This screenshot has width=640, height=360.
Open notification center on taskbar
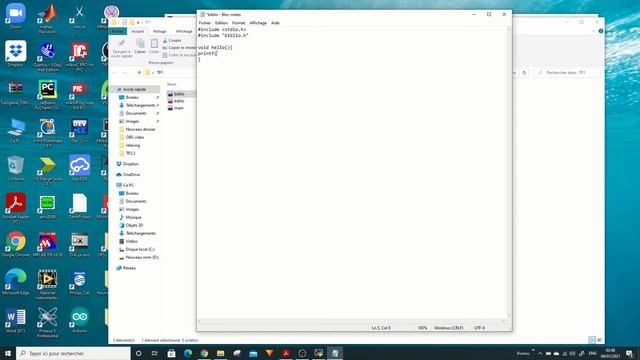click(x=629, y=353)
